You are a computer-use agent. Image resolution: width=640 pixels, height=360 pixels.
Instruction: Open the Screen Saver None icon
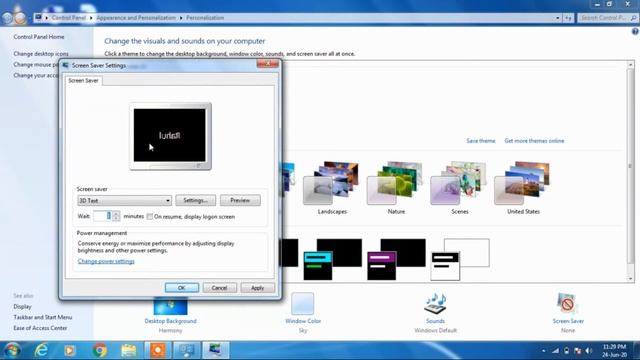point(567,304)
